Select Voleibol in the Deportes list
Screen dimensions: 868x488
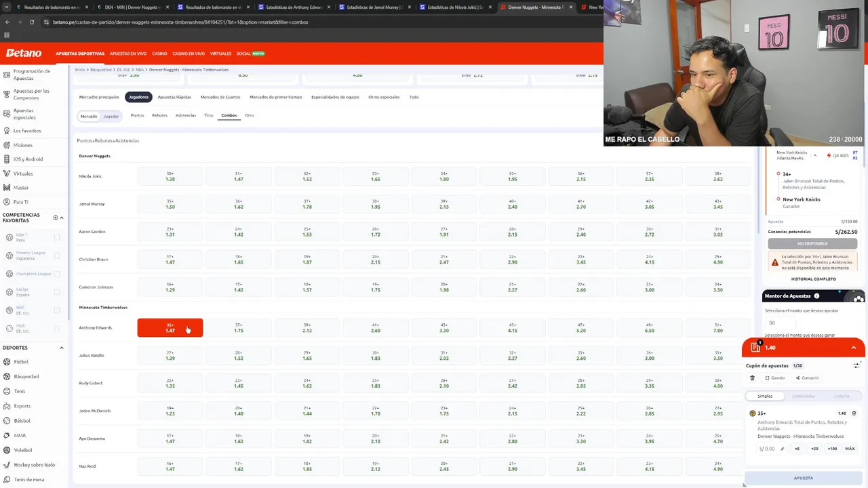click(23, 450)
